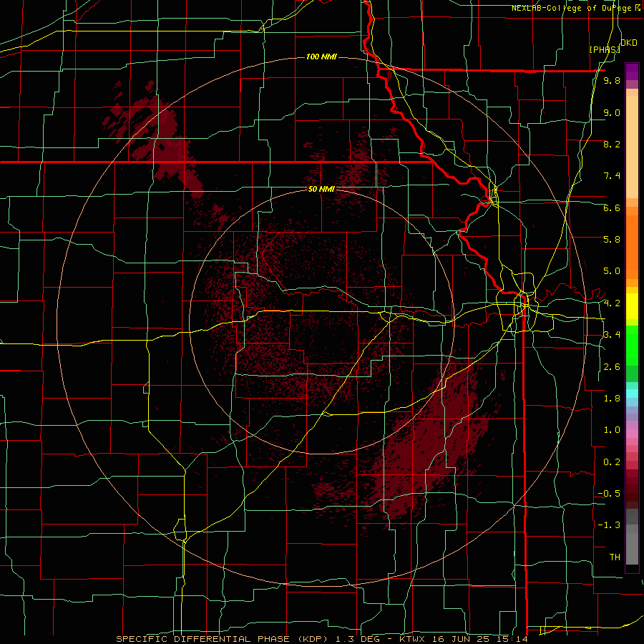Click the 9.0 legend value

pyautogui.click(x=612, y=112)
